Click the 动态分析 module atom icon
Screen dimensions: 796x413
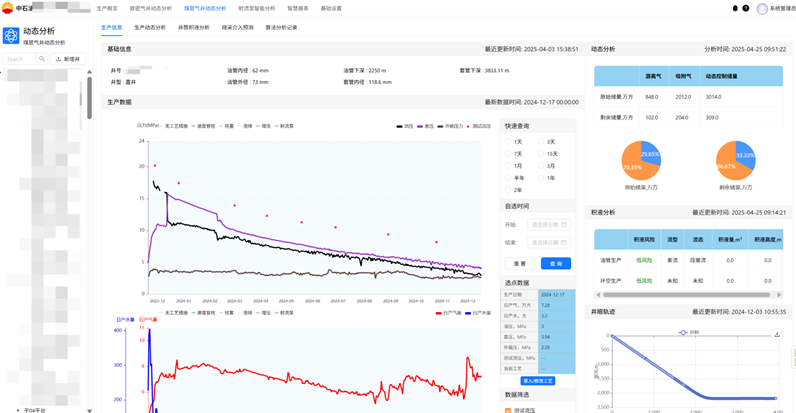tap(11, 36)
